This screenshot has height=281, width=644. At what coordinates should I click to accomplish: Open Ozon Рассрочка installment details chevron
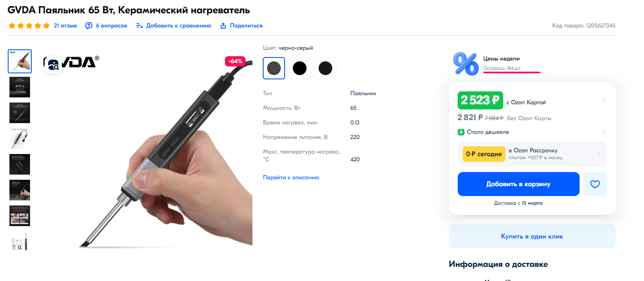point(599,154)
